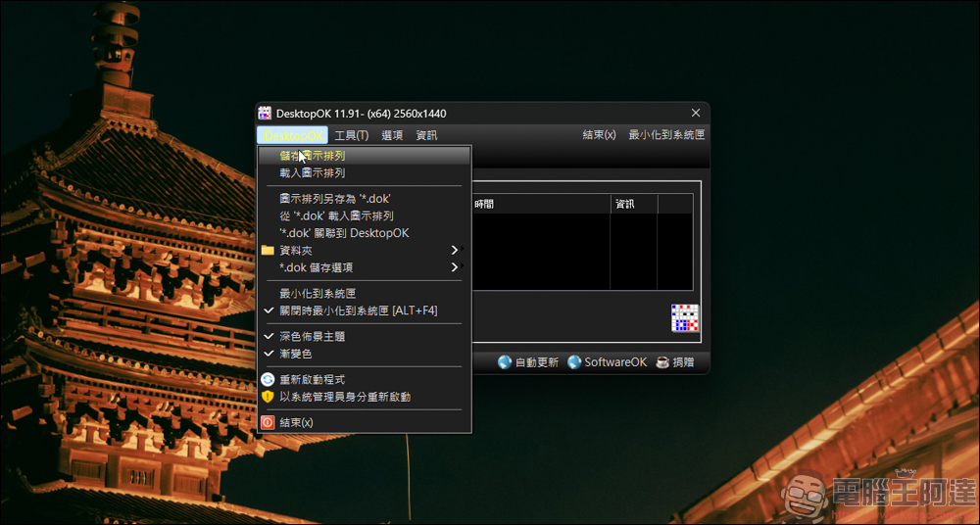
Task: Toggle the 漸變色 gradient option
Action: pos(365,354)
